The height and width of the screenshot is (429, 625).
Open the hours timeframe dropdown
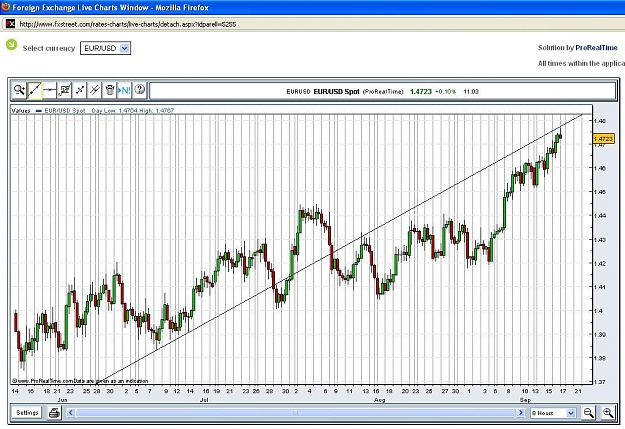point(553,413)
